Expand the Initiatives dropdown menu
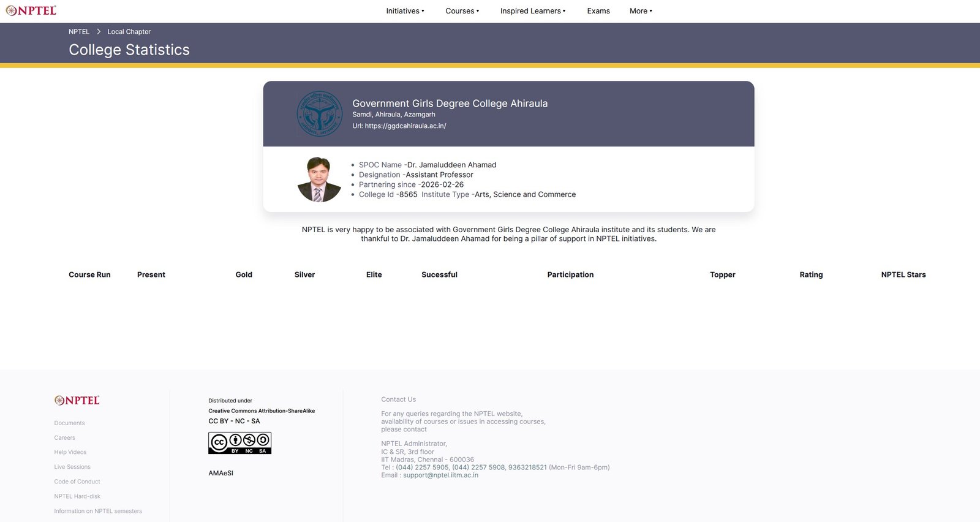Image resolution: width=980 pixels, height=522 pixels. click(x=405, y=11)
